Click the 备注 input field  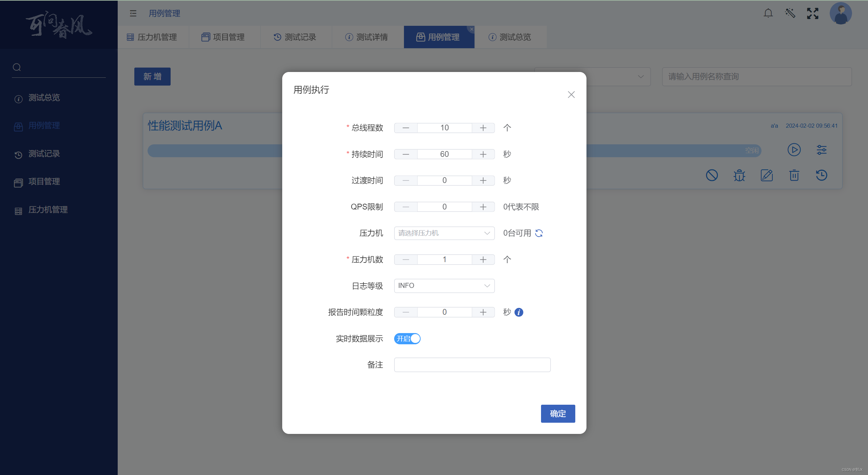pyautogui.click(x=472, y=365)
